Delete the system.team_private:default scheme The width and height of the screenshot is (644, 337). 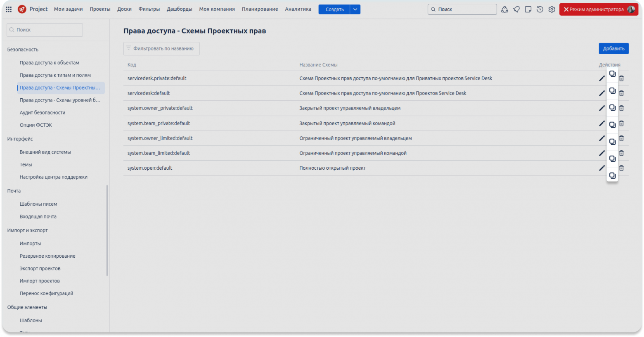click(x=621, y=123)
